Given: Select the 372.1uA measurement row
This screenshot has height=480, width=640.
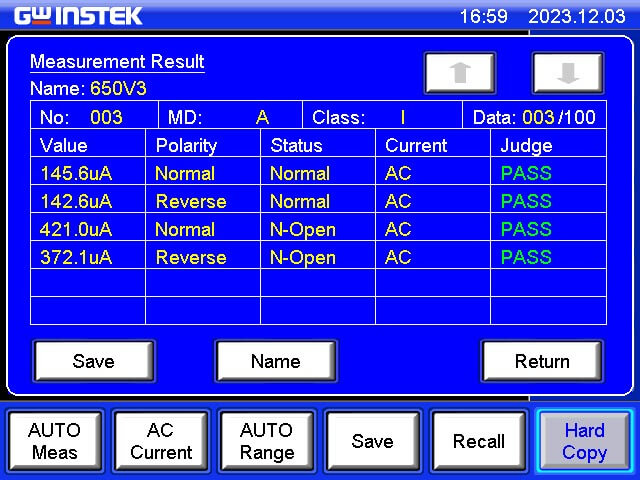Looking at the screenshot, I should 317,257.
